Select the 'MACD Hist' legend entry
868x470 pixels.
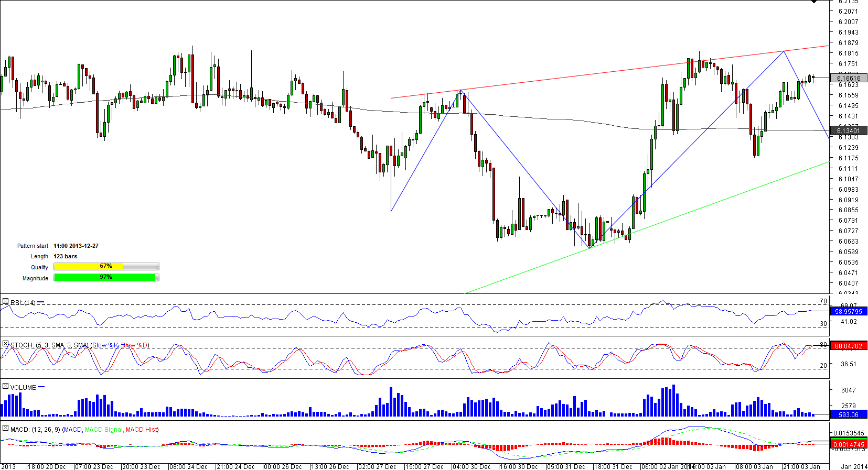click(141, 430)
